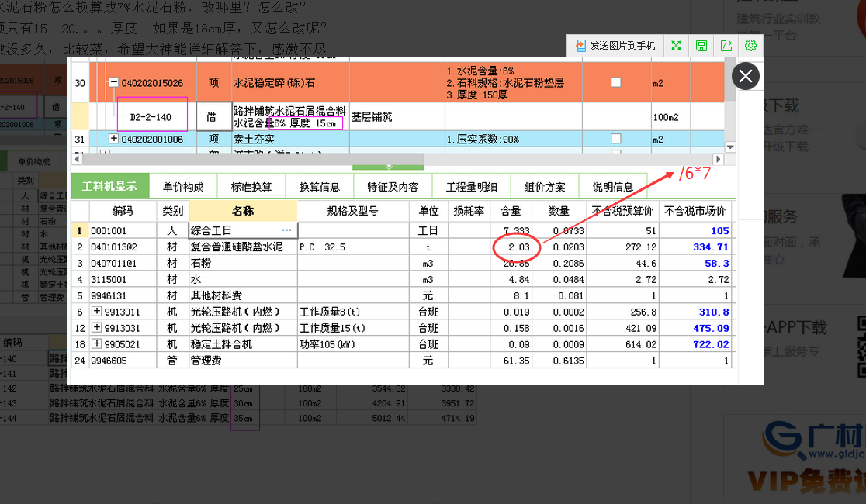Switch to the 工料机显示 tab

(109, 187)
